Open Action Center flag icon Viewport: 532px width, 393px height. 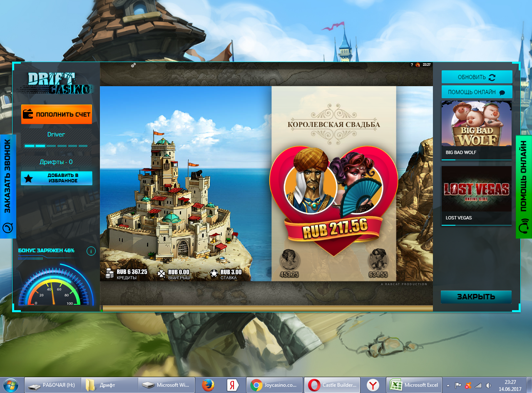point(458,386)
